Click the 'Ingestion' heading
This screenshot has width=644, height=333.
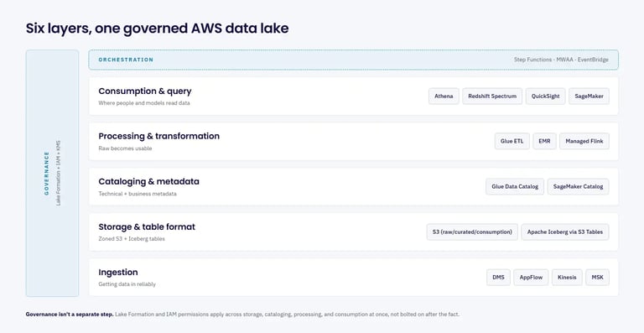[x=118, y=273]
